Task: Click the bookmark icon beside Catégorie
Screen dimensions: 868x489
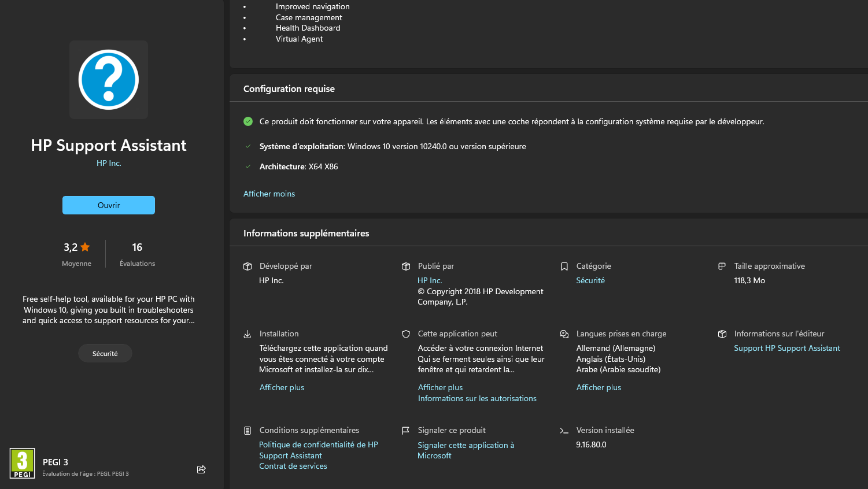Action: [x=564, y=266]
